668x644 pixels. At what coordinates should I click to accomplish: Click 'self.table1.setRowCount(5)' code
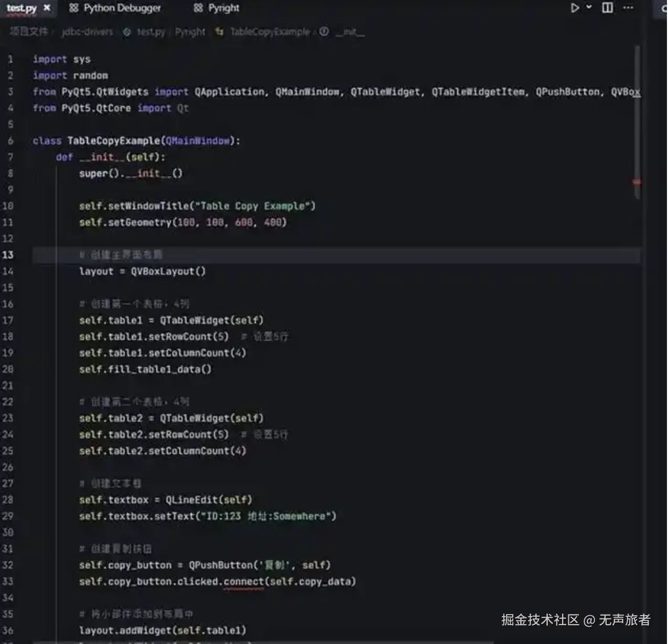pos(154,336)
